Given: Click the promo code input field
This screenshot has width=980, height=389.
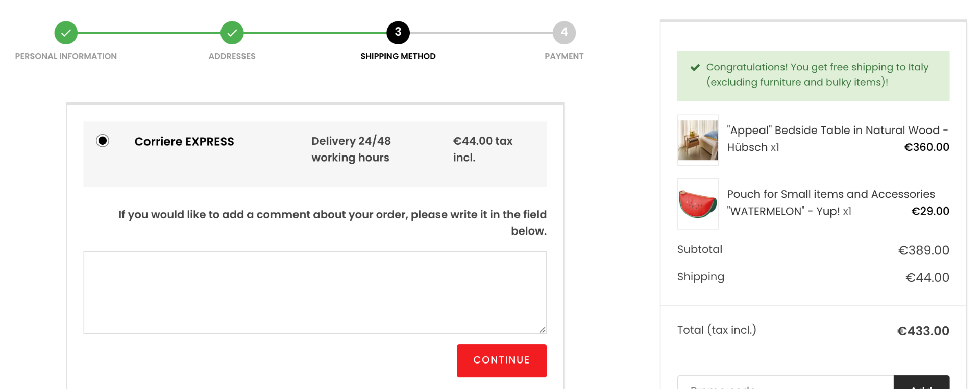Looking at the screenshot, I should coord(785,384).
